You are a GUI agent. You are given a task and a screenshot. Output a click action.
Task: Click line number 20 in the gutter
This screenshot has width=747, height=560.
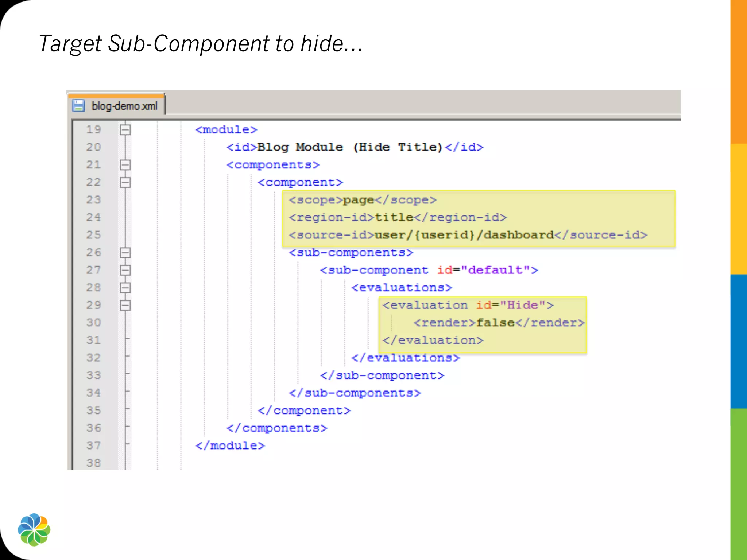point(93,147)
